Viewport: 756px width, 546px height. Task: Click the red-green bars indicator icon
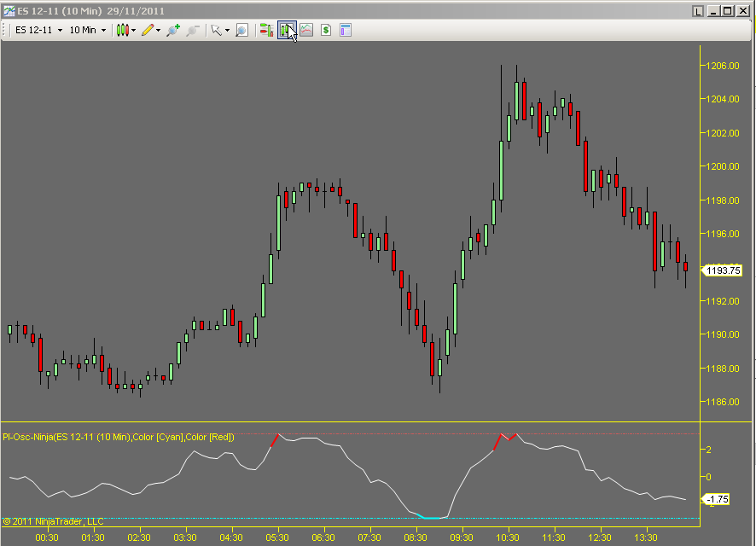pos(265,30)
